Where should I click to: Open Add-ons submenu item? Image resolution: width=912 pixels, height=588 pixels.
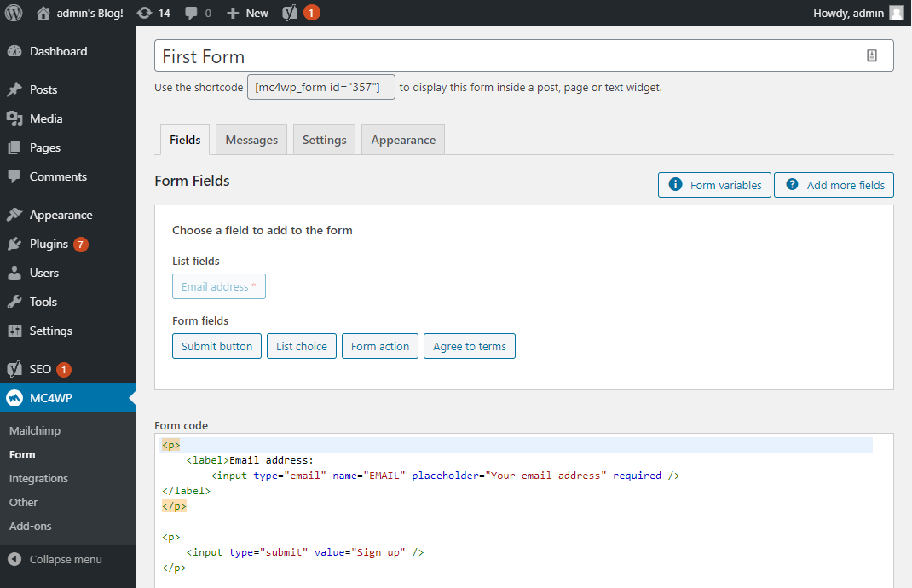tap(30, 527)
